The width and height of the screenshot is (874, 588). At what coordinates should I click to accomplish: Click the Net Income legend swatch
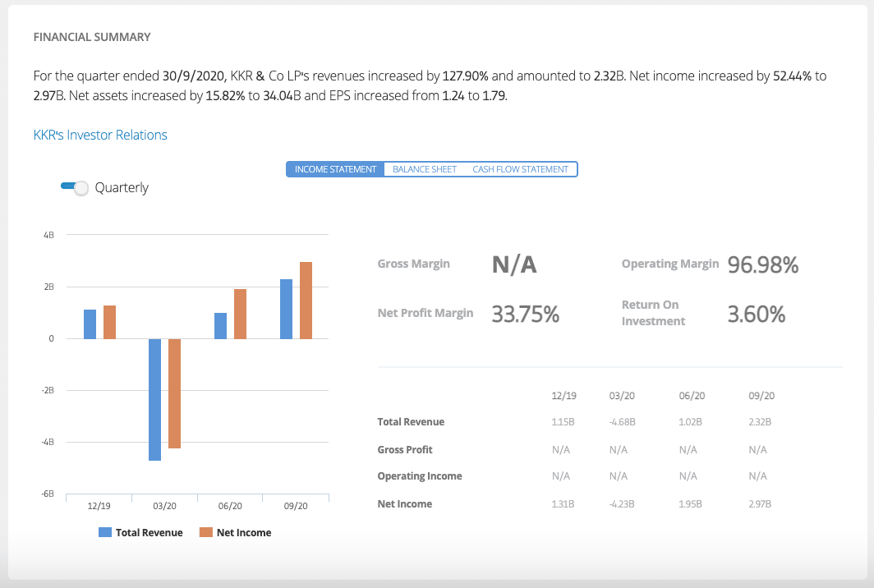coord(206,532)
